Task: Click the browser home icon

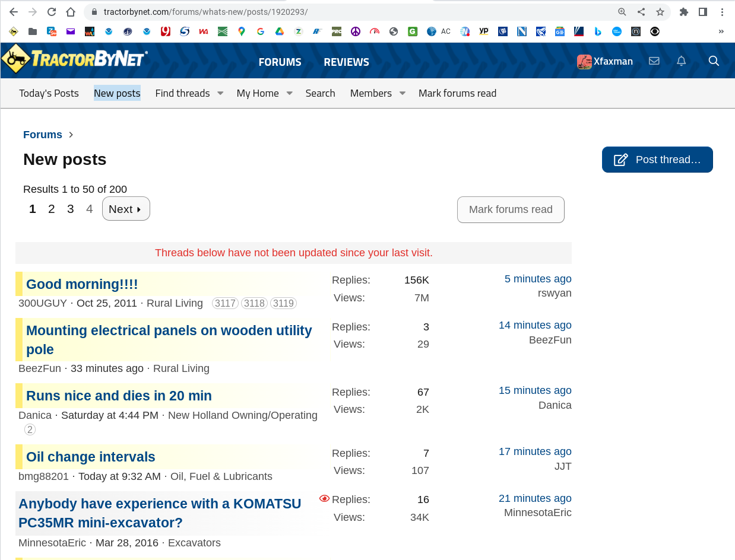Action: (71, 12)
